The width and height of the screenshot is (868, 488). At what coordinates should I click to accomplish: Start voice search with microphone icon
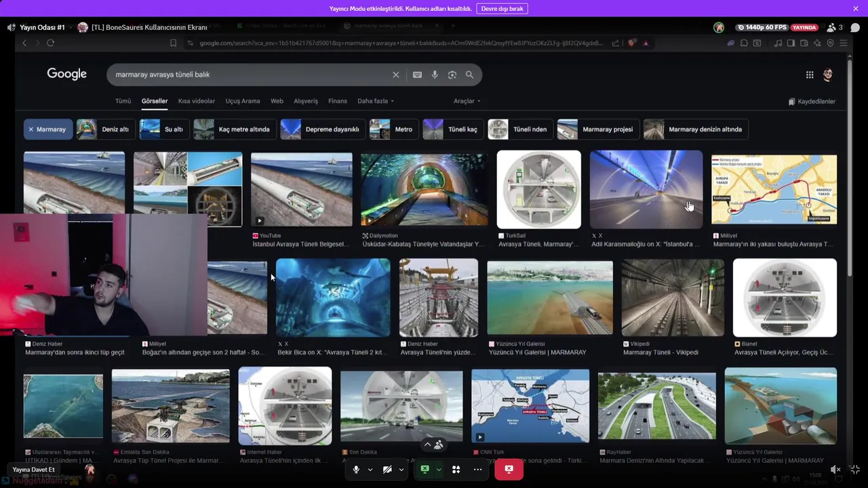click(x=435, y=75)
